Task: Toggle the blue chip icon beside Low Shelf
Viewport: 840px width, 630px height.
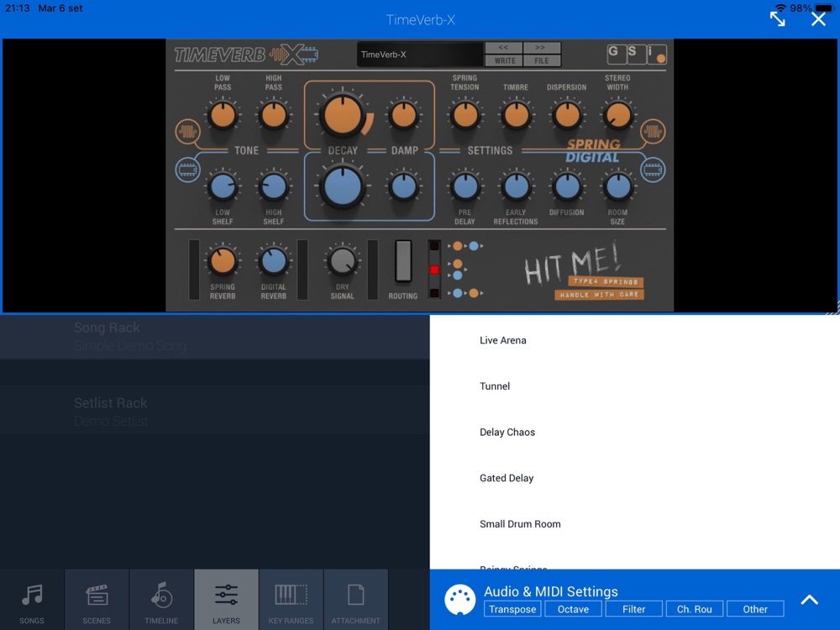Action: coord(187,170)
